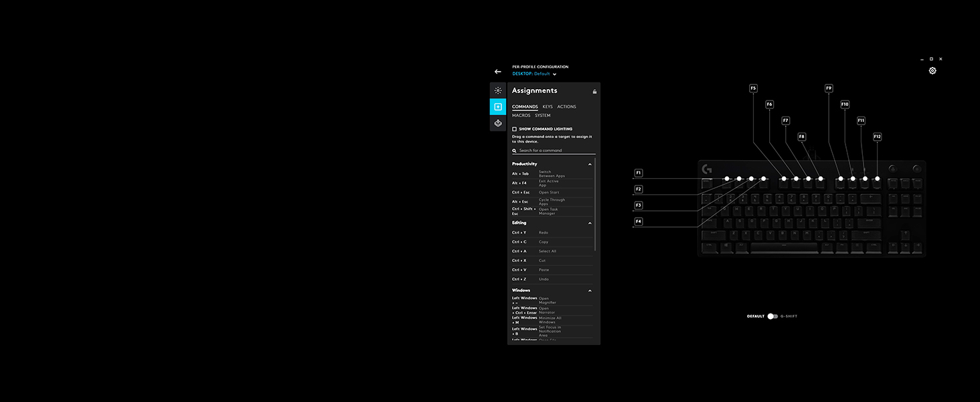Select the F1 key assignment label
This screenshot has width=980, height=402.
(x=638, y=173)
